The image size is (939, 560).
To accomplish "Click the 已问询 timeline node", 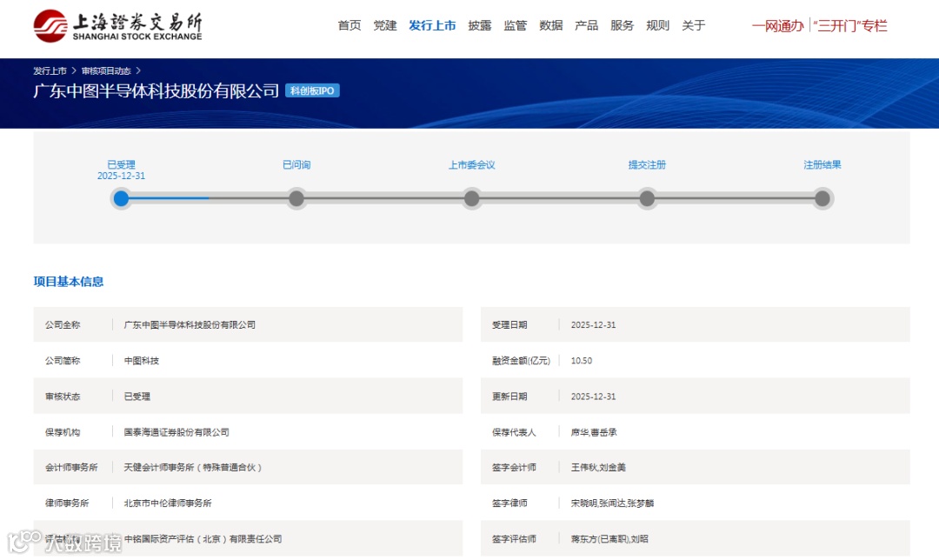I will (x=296, y=198).
